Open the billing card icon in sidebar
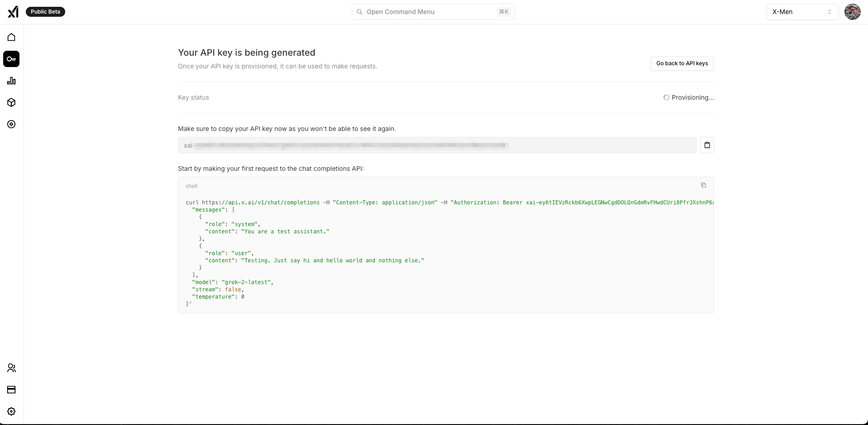The image size is (868, 425). point(11,390)
